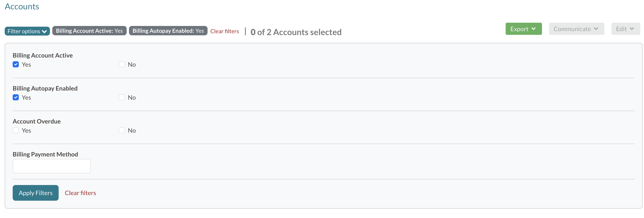Click the bottom Clear filters link
Viewport: 644px width, 218px height.
click(80, 193)
